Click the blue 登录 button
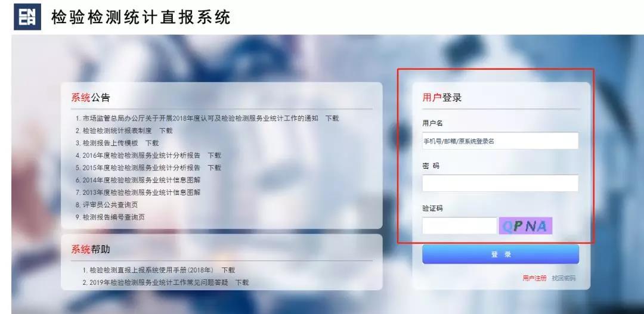This screenshot has width=644, height=314. [x=500, y=254]
